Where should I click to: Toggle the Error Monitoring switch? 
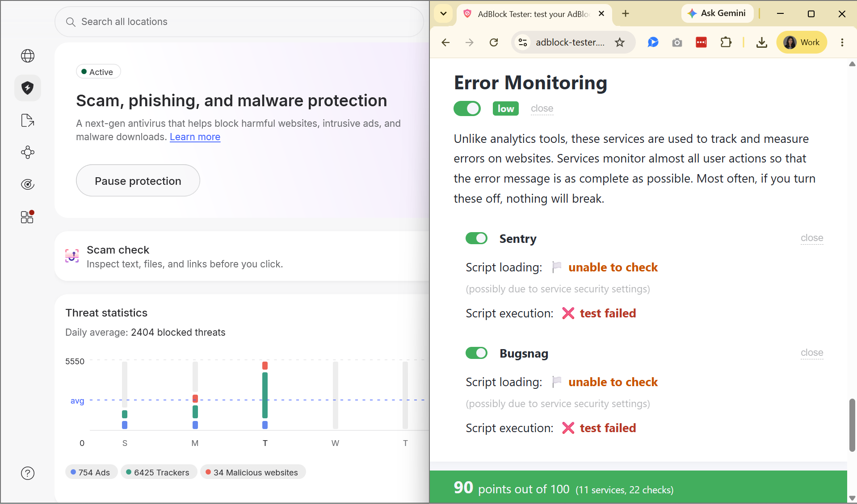point(467,108)
